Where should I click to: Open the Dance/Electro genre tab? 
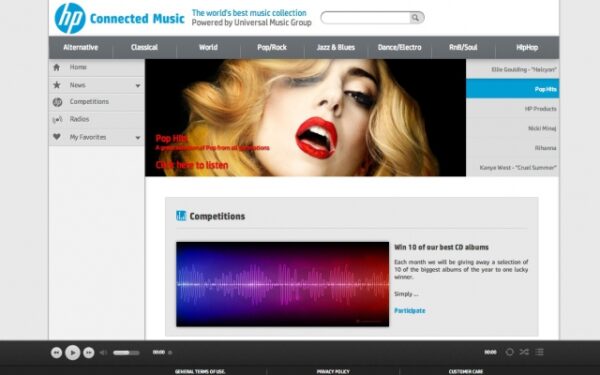(x=399, y=47)
